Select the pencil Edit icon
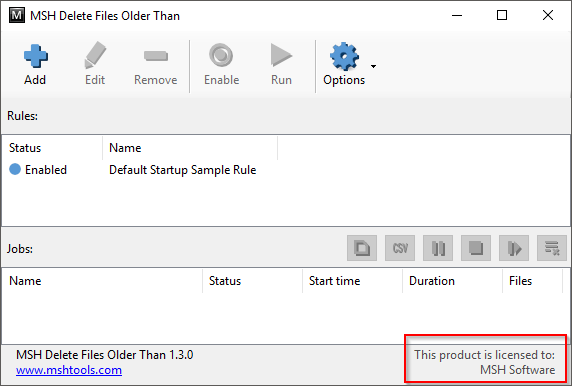 click(x=95, y=55)
